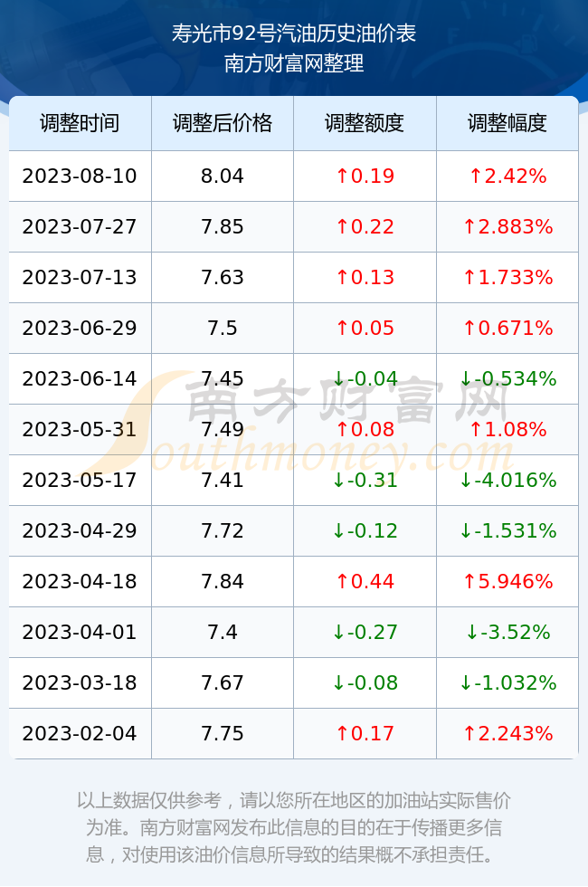Click the 南方财富网整理 subtitle text
The width and height of the screenshot is (588, 887).
tap(294, 63)
